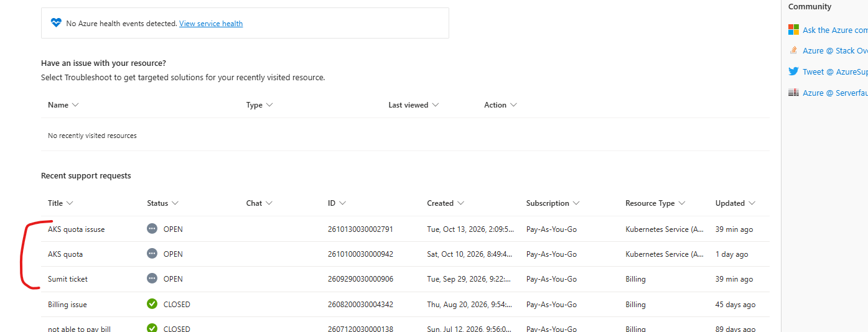Click the 45 days ago updated value
Image resolution: width=868 pixels, height=332 pixels.
(735, 305)
